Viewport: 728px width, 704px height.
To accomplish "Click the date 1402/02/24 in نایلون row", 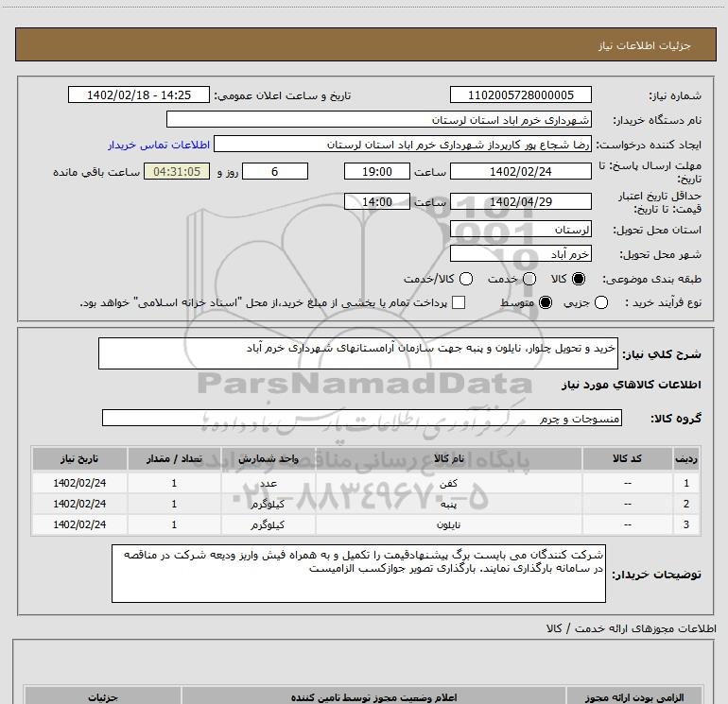I will click(79, 524).
